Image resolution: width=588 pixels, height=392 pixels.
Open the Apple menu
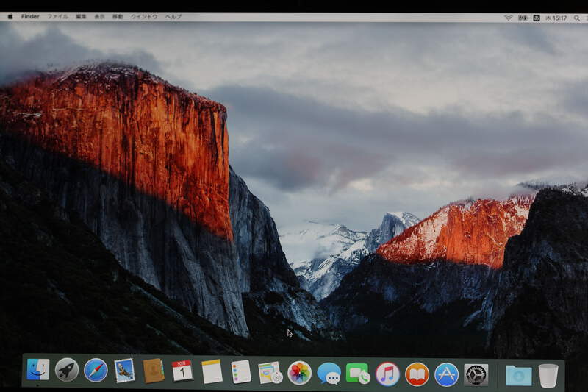(x=10, y=16)
